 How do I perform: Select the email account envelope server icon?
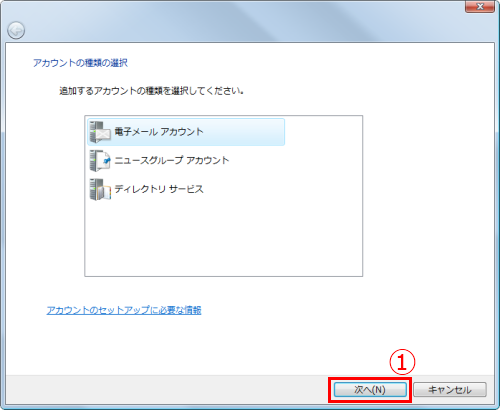100,132
